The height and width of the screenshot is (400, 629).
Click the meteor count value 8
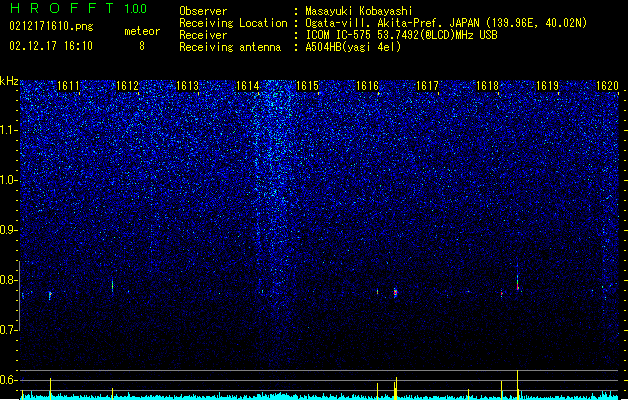[142, 46]
